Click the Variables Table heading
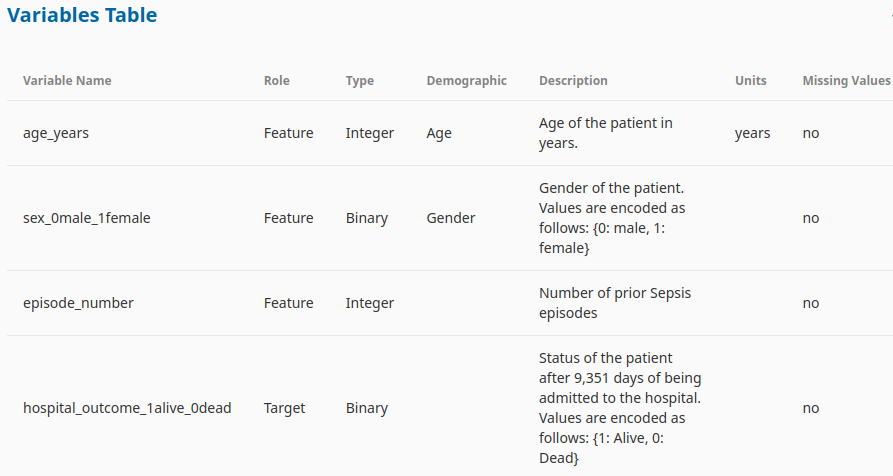Viewport: 893px width, 476px height. (82, 15)
